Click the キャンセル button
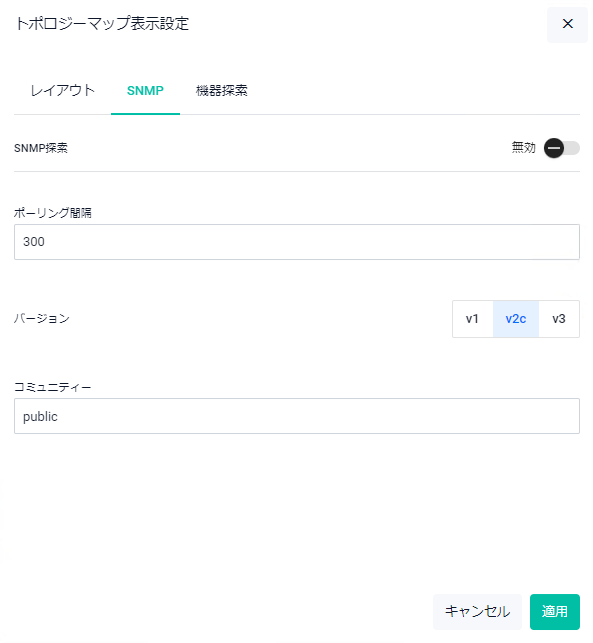Screen dimensions: 593x643 pos(477,611)
